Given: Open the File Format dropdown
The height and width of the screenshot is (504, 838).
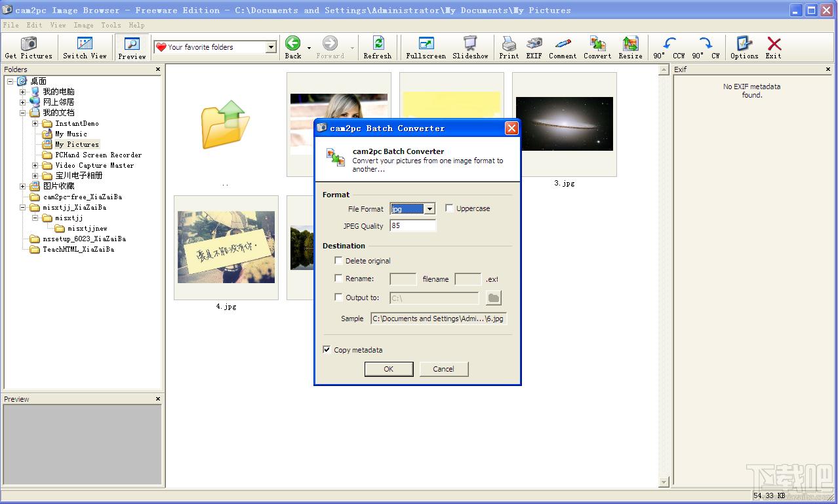Looking at the screenshot, I should point(429,208).
